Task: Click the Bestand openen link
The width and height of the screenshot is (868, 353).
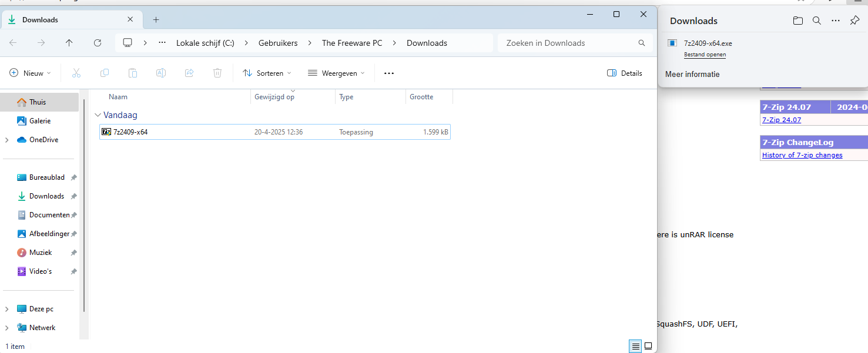Action: click(x=705, y=54)
